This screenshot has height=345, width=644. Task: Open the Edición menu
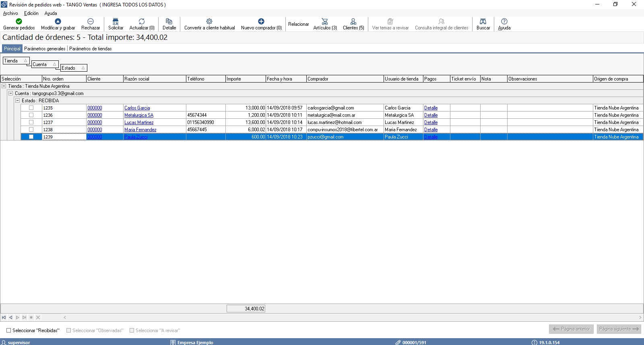[31, 13]
